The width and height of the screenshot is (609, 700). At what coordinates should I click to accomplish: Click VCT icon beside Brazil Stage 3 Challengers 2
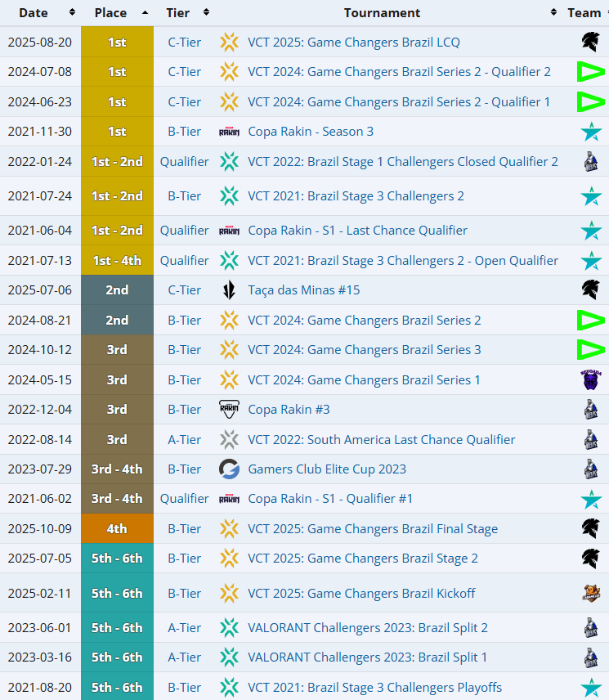tap(230, 196)
